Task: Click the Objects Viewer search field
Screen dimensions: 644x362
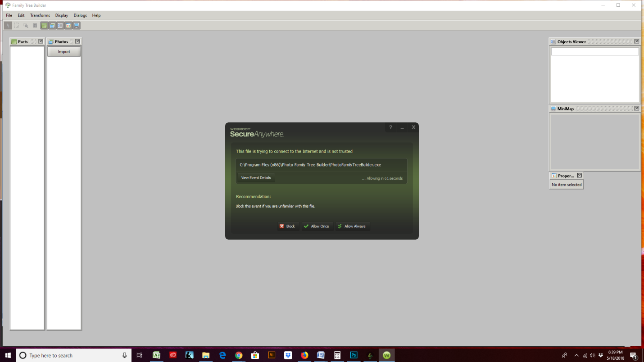Action: pos(595,52)
